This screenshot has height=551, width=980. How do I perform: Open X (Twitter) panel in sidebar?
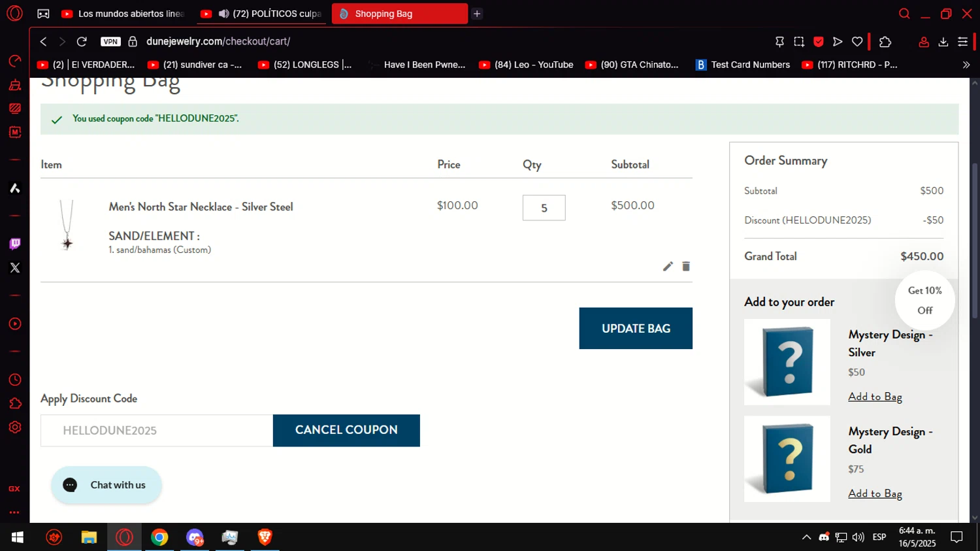(x=15, y=267)
